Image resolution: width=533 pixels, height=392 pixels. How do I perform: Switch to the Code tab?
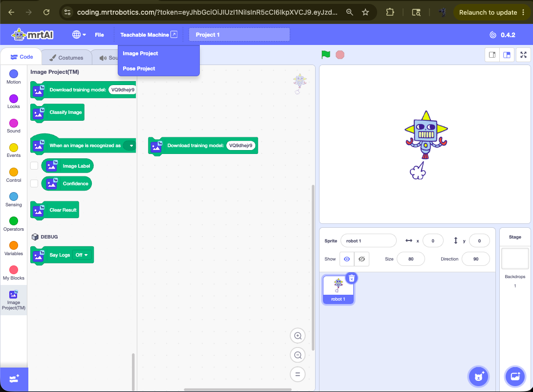pos(22,57)
